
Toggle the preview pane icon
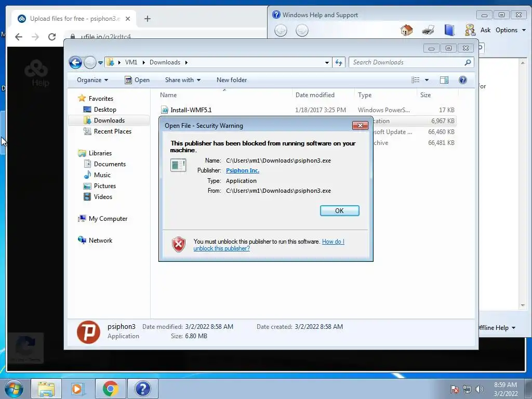click(444, 80)
